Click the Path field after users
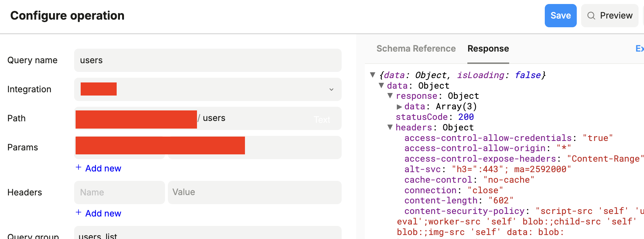The width and height of the screenshot is (644, 239). pos(269,118)
